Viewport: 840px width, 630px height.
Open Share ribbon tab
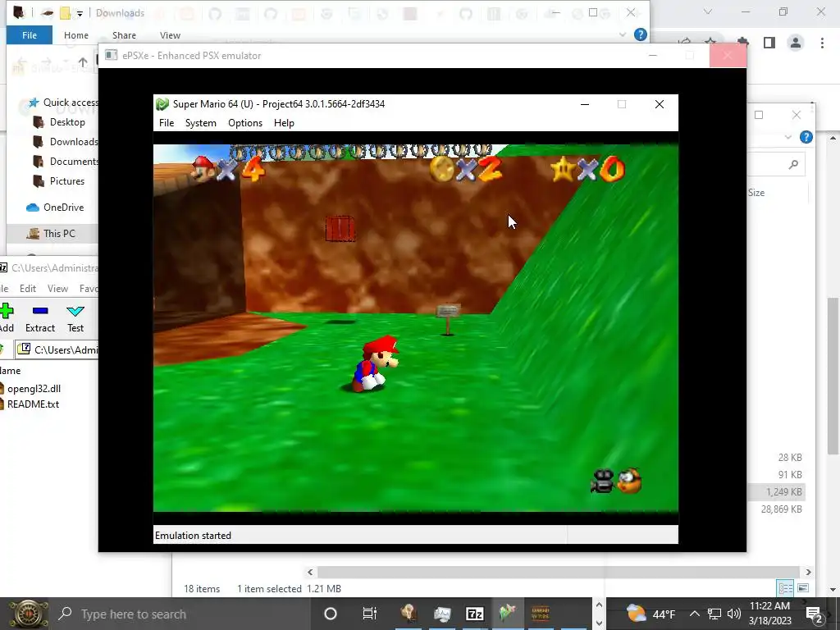(125, 34)
